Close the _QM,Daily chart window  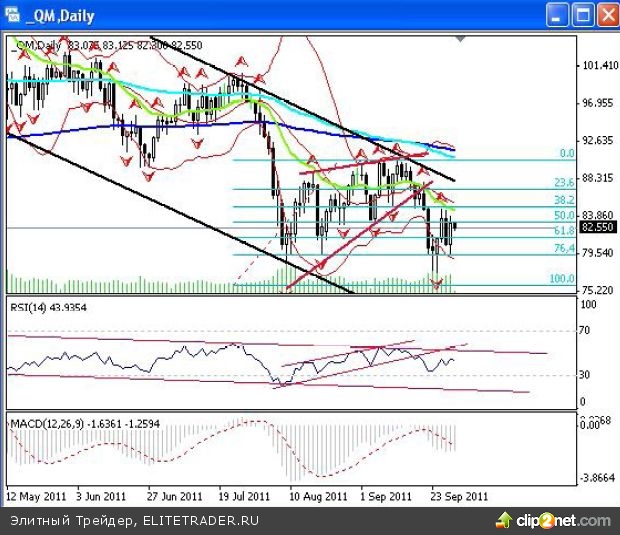pos(605,13)
